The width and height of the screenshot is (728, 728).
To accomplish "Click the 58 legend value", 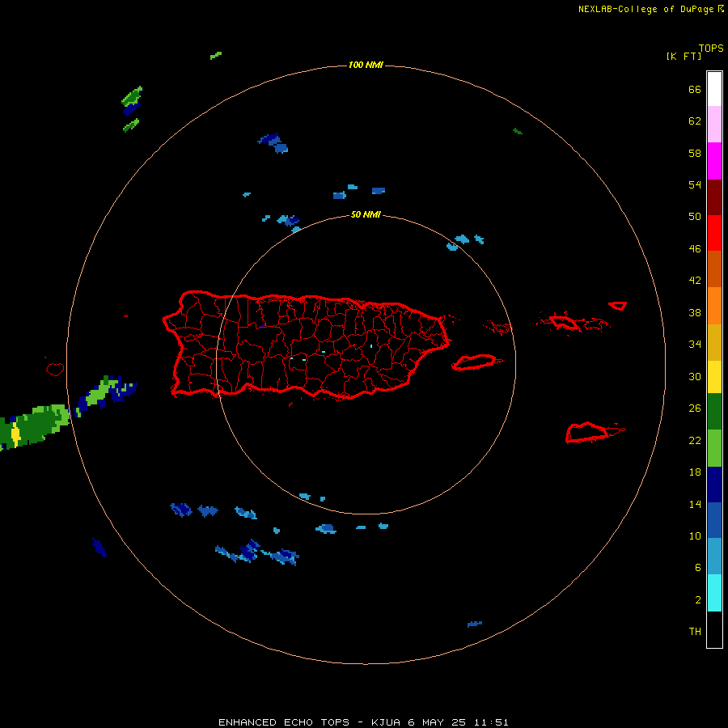I will 695,153.
